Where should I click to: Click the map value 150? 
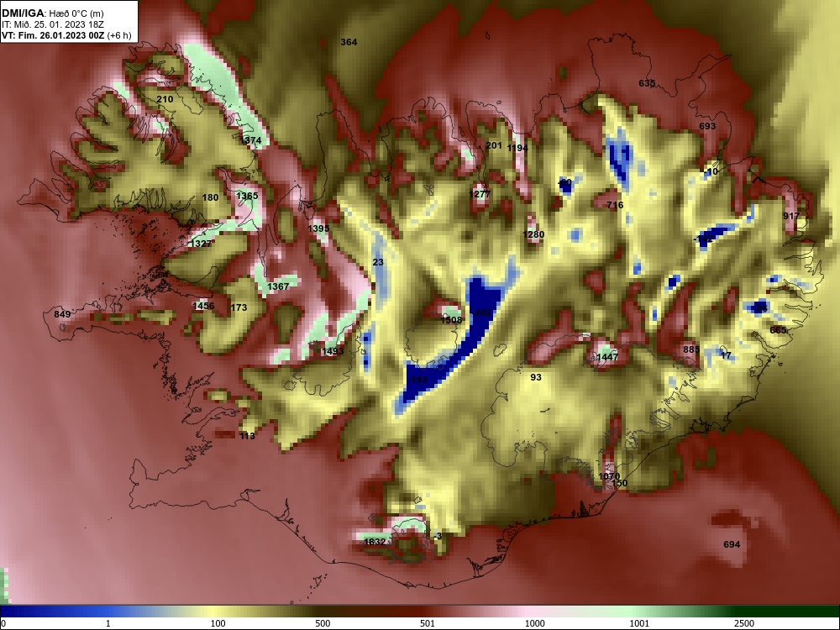[x=619, y=484]
